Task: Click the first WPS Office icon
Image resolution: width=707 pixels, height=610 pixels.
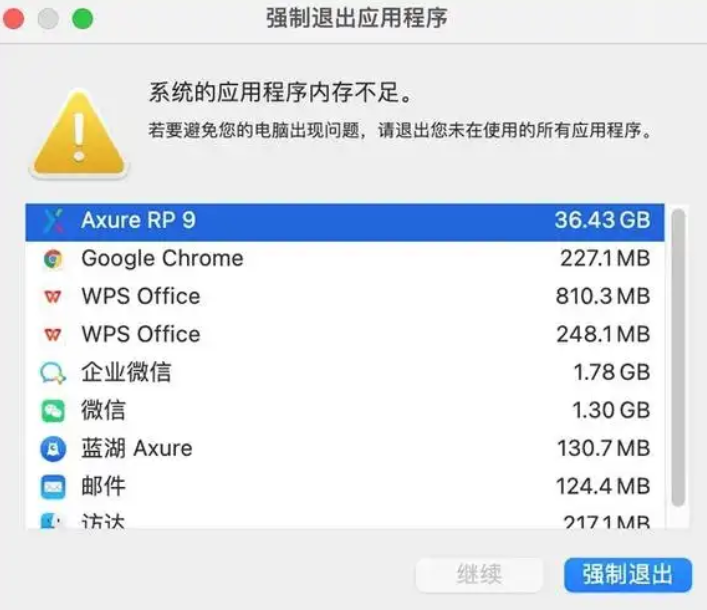Action: (x=53, y=297)
